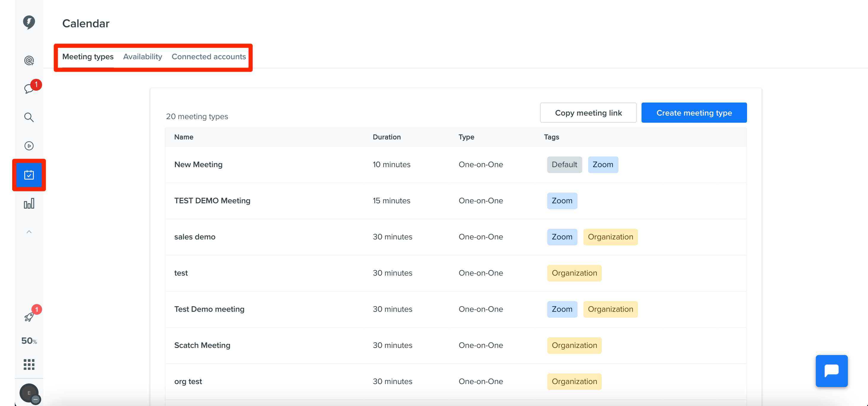Click the Zoom tag on TEST DEMO Meeting
The height and width of the screenshot is (406, 868).
point(562,201)
